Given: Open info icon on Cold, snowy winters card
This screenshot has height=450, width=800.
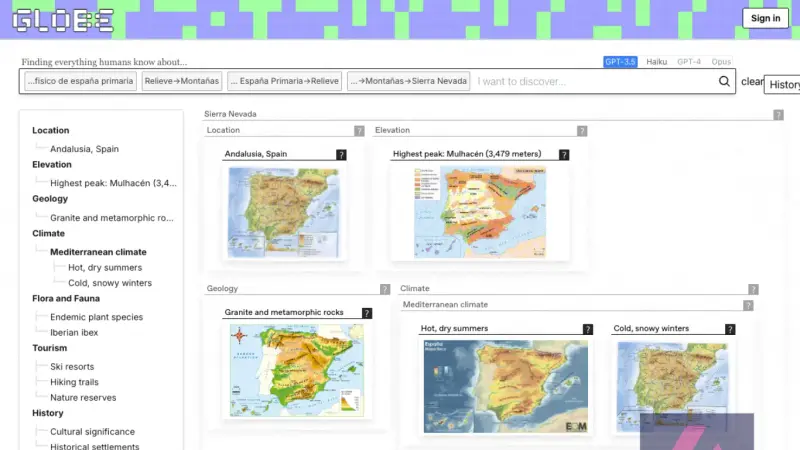Looking at the screenshot, I should [x=730, y=330].
